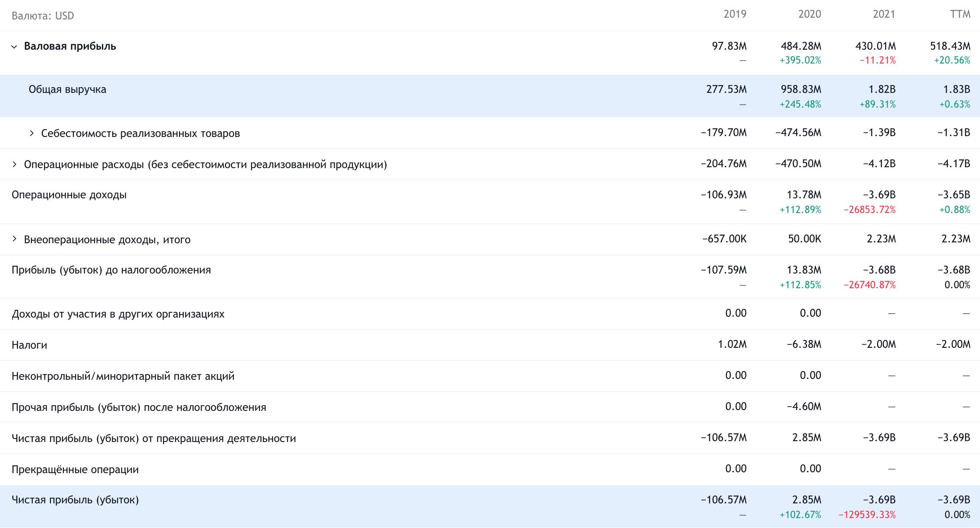The height and width of the screenshot is (528, 980).
Task: Click non-operating income value −657.00K
Action: coord(724,239)
